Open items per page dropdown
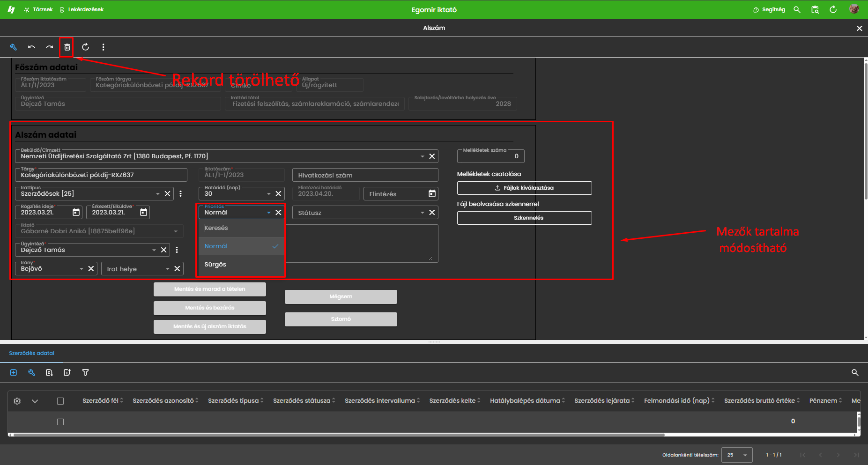 pyautogui.click(x=737, y=455)
